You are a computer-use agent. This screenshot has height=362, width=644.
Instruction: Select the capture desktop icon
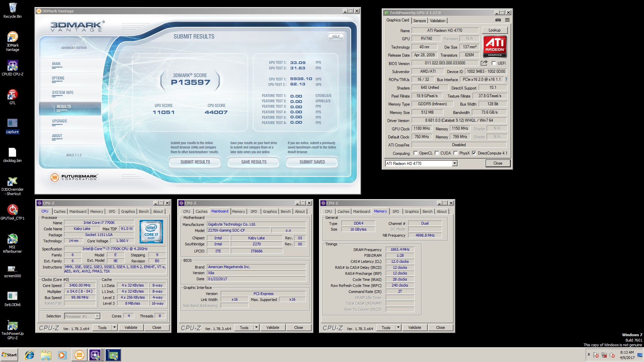12,126
